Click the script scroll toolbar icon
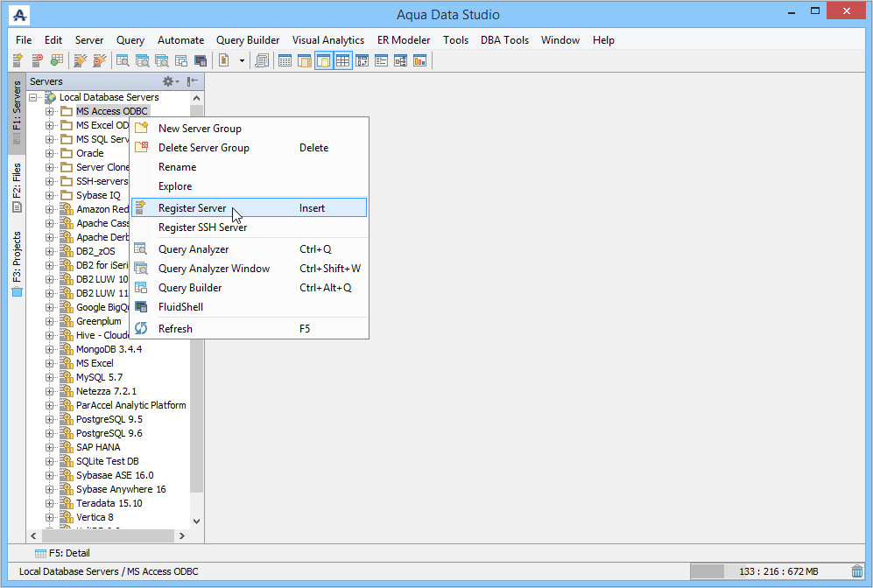Viewport: 873px width, 588px height. (262, 60)
